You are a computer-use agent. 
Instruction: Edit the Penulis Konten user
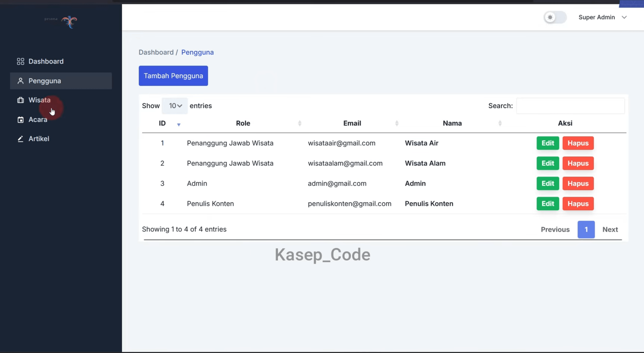[x=548, y=204]
